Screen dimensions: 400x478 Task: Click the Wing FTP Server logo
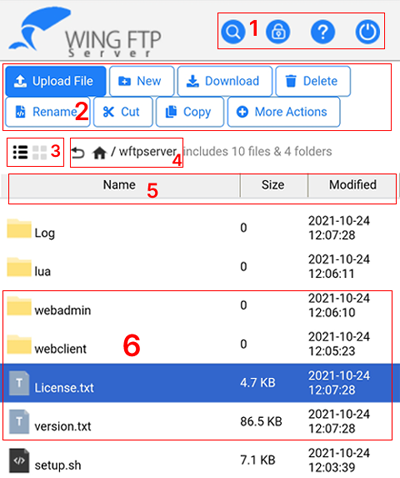point(85,33)
